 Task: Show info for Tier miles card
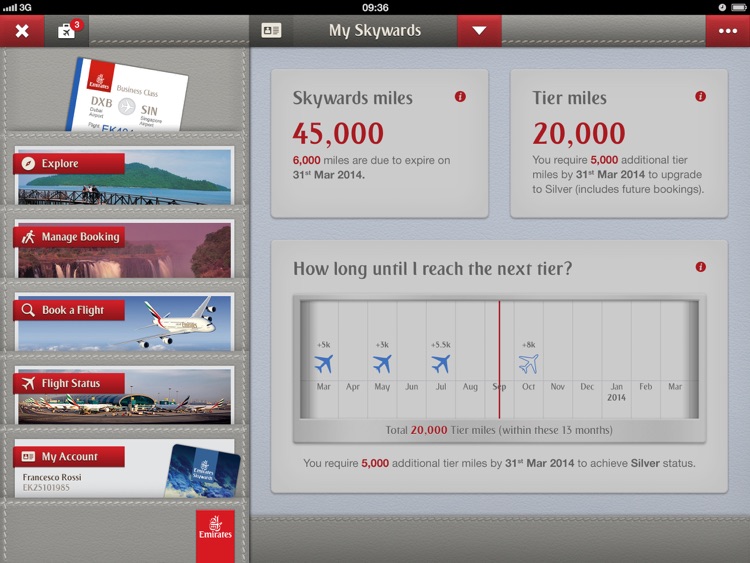point(700,97)
